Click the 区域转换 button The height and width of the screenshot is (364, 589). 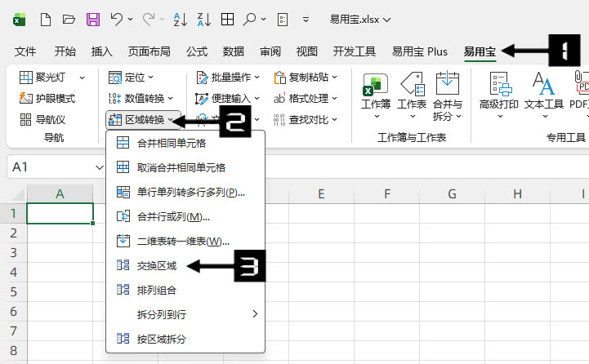[x=142, y=120]
